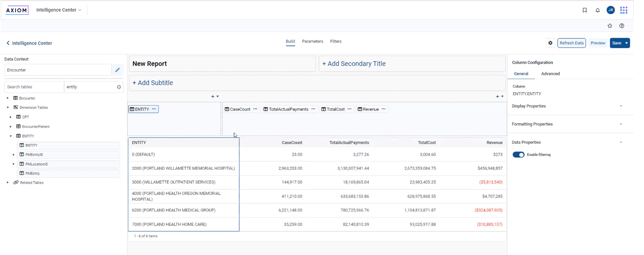Edit data context with pencil icon
Screen dimensions: 644x255
click(117, 70)
